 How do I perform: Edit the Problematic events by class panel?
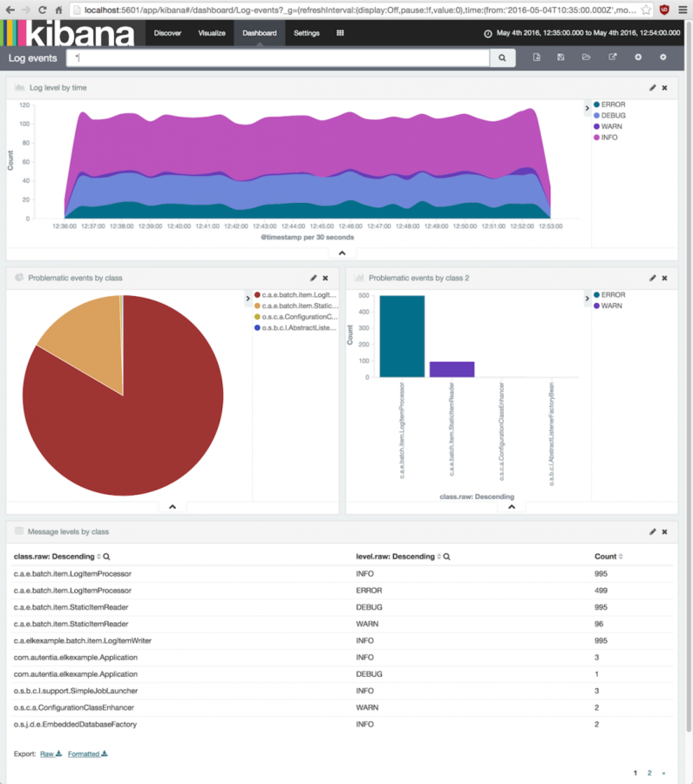[x=313, y=278]
